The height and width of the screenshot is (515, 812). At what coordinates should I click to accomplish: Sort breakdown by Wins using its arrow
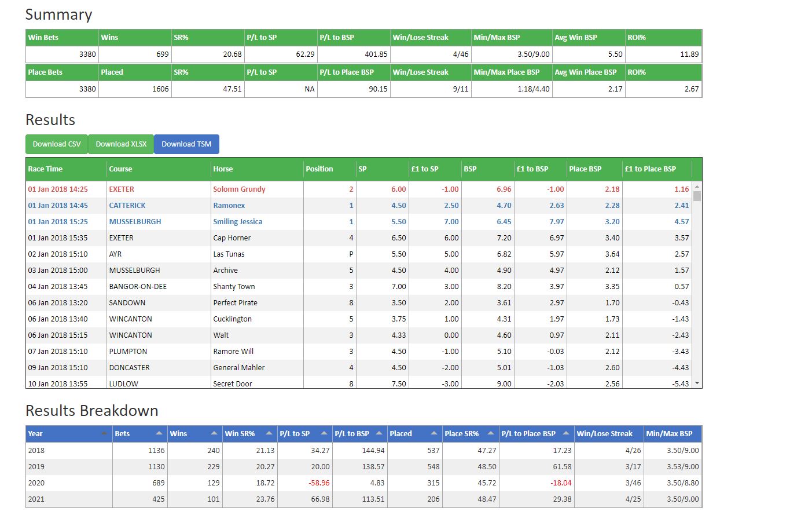[214, 433]
